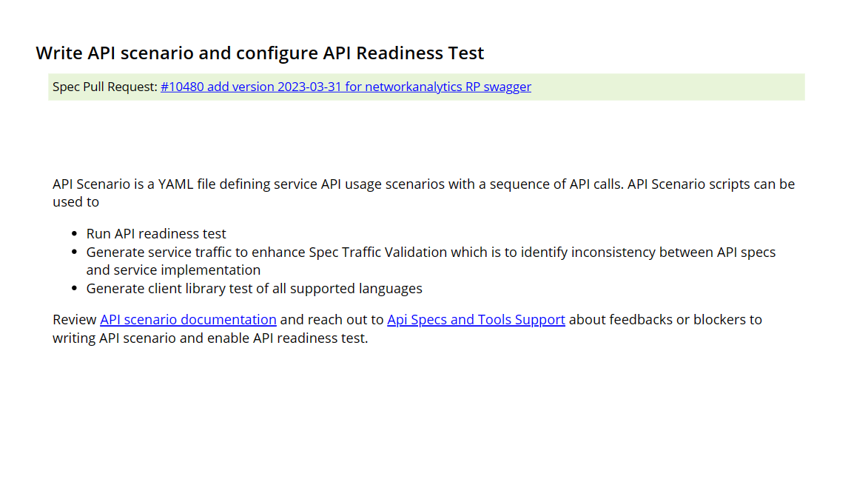Open the API scenario documentation link

coord(188,319)
